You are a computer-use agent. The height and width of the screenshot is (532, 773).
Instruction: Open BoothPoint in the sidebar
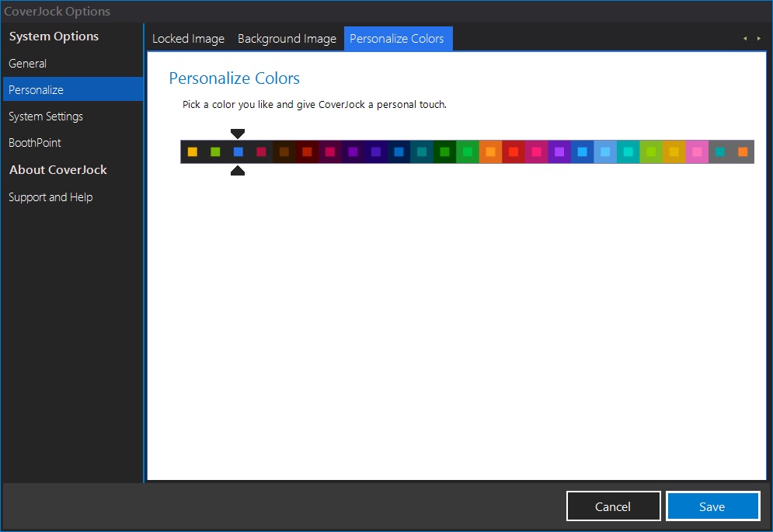tap(73, 143)
